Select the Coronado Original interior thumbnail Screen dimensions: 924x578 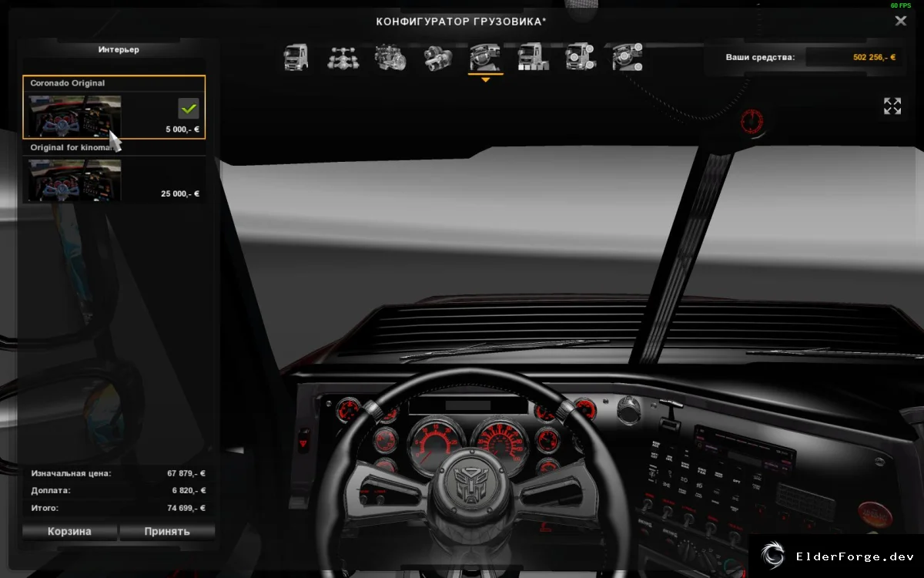point(75,116)
